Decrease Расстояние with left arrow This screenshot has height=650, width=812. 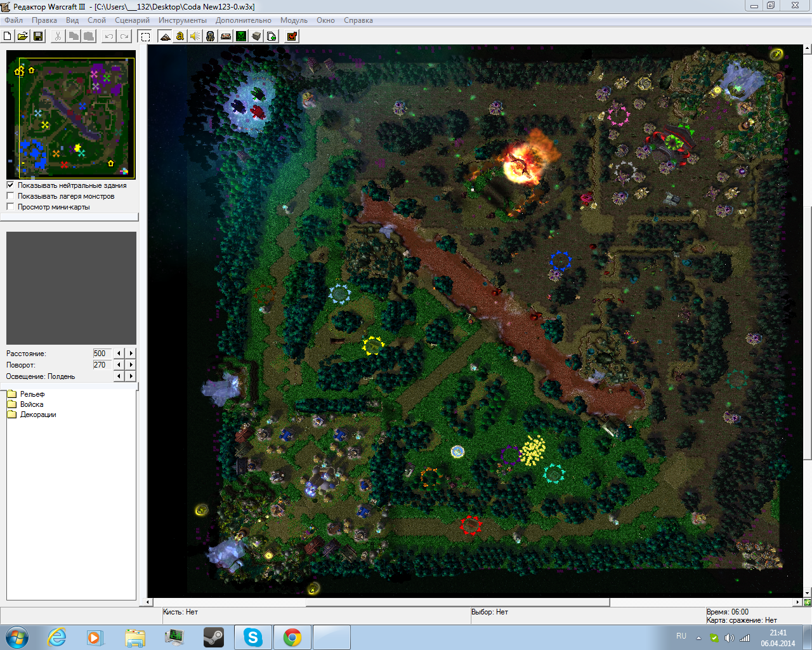point(119,354)
